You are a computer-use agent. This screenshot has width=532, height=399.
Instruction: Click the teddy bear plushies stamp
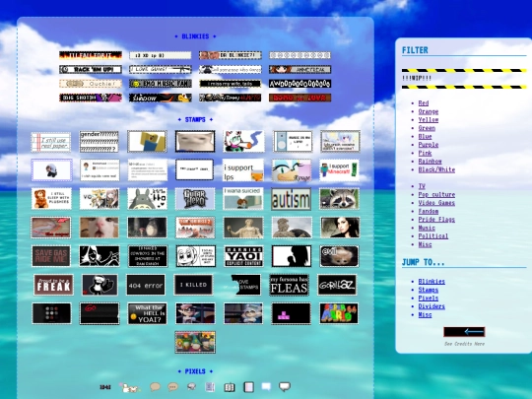tap(51, 199)
